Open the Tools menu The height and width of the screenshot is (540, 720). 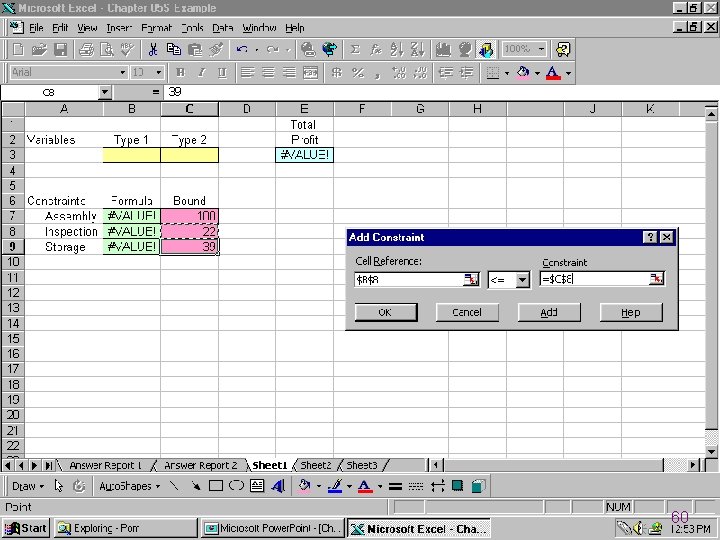pos(192,28)
